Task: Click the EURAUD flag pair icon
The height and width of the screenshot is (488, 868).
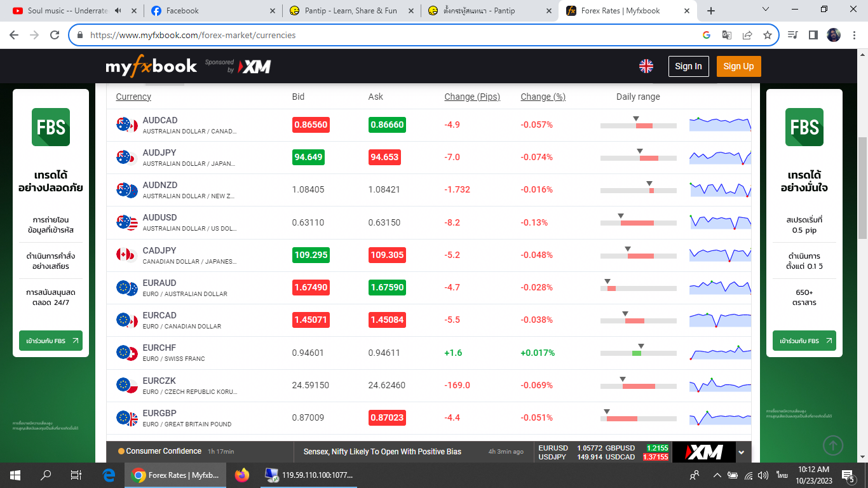Action: point(127,287)
